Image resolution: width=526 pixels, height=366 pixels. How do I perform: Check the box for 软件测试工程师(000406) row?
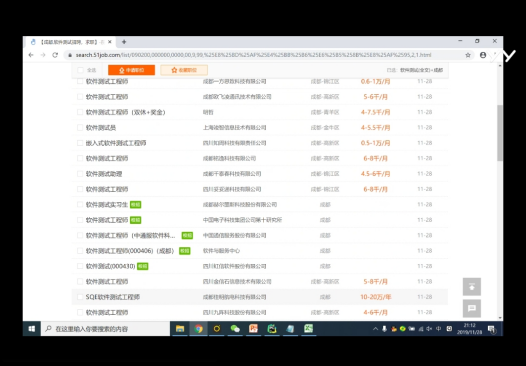point(80,251)
